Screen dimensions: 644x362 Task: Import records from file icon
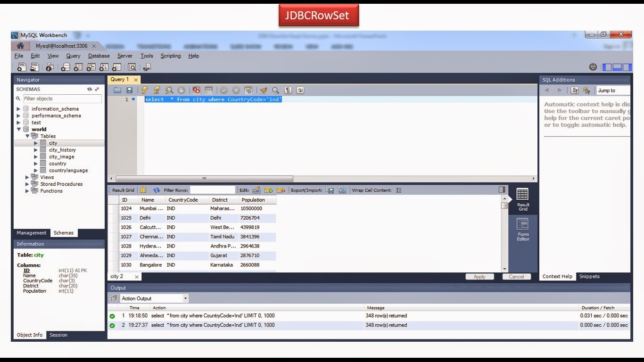pos(342,190)
